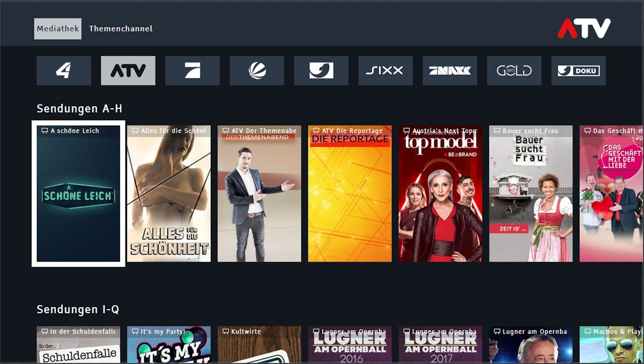This screenshot has width=644, height=364.
Task: Choose the ProSieben channel icon
Action: pyautogui.click(x=192, y=71)
